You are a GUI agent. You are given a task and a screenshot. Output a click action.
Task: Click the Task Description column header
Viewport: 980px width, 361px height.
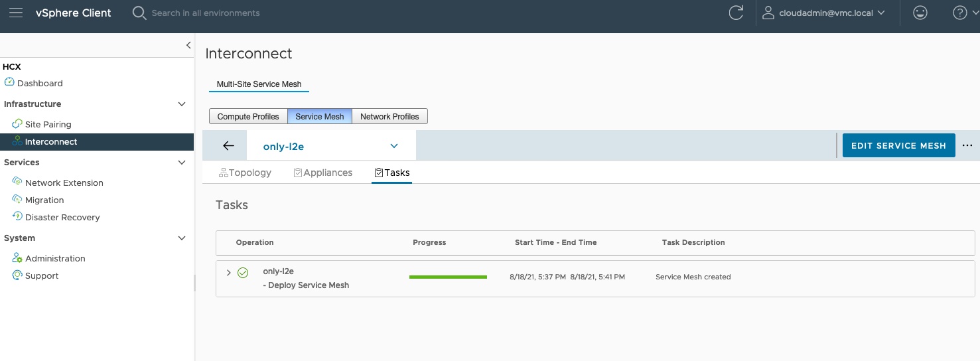(x=693, y=242)
